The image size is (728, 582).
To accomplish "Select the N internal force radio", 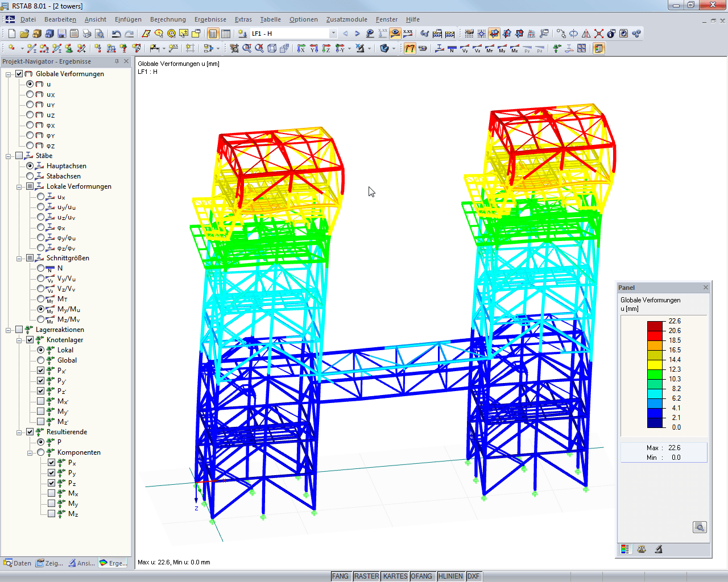I will click(x=41, y=268).
